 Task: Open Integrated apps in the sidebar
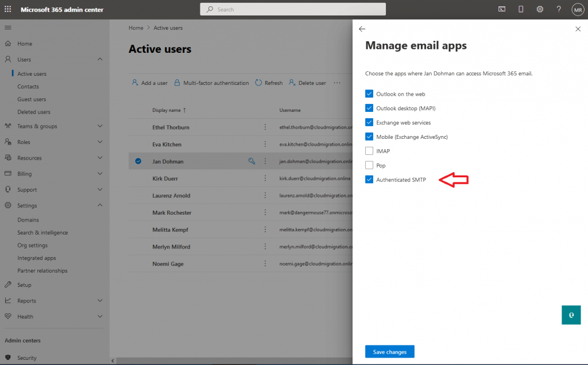(37, 258)
